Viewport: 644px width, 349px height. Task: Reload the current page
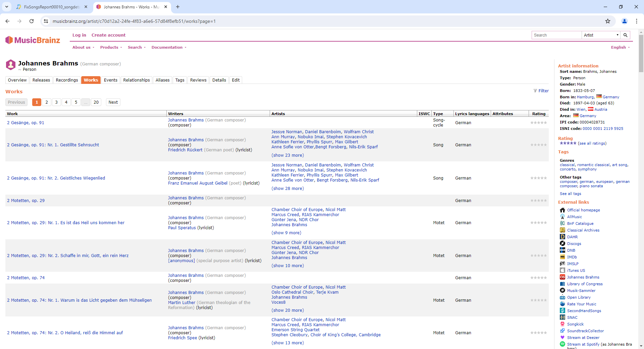click(32, 21)
